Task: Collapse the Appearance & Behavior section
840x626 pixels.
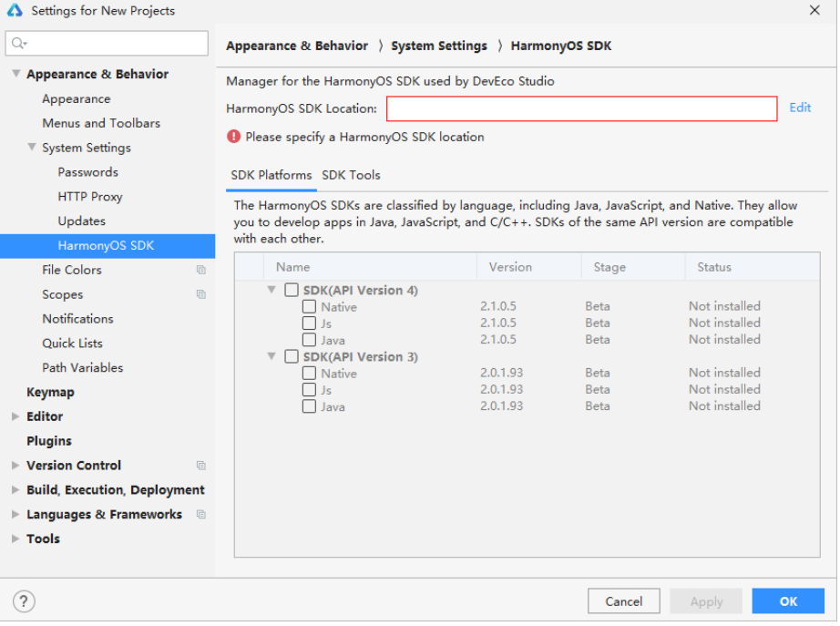Action: point(15,74)
